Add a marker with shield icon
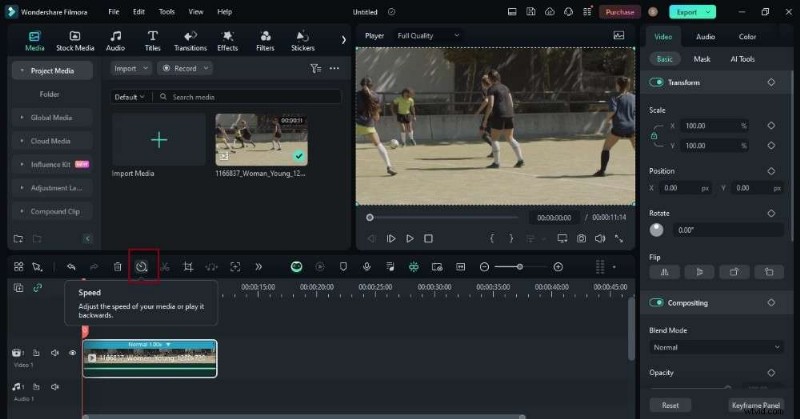The width and height of the screenshot is (800, 419). (343, 266)
